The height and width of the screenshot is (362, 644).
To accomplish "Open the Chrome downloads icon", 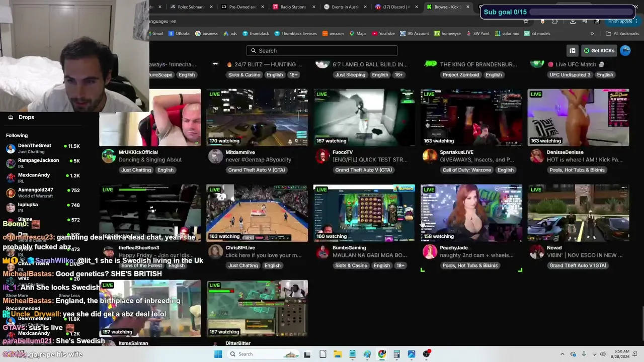I will tap(573, 21).
